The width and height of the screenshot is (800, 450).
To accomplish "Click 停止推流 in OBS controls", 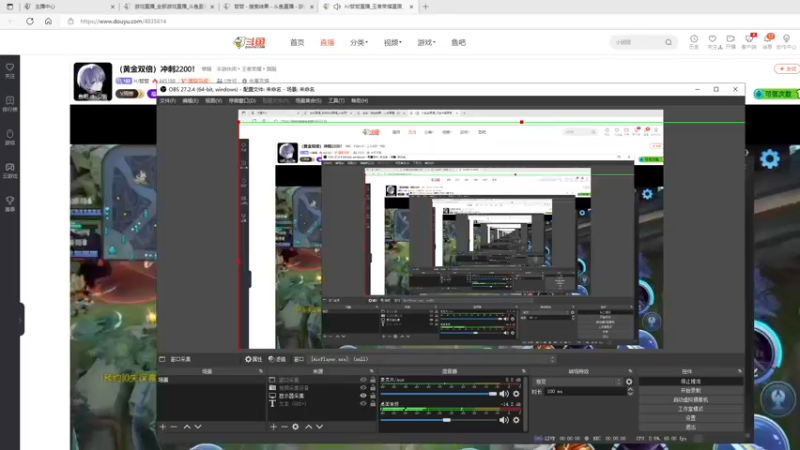I will click(x=690, y=382).
